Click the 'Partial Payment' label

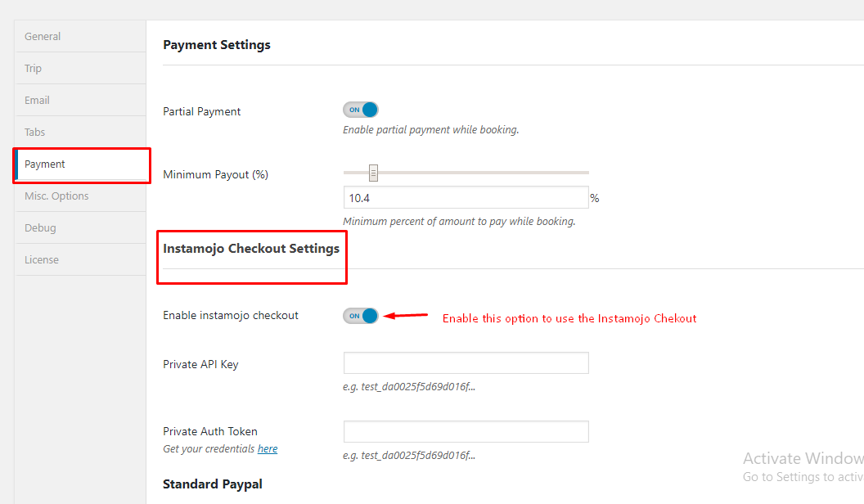point(202,111)
